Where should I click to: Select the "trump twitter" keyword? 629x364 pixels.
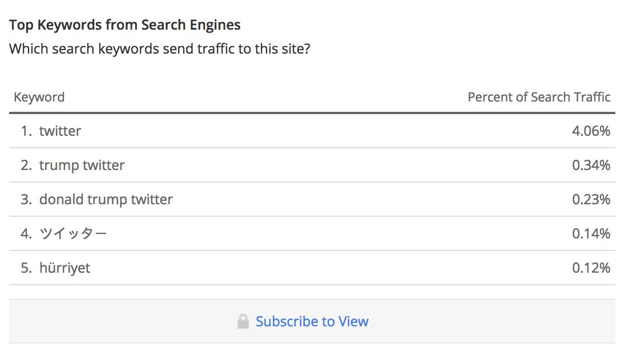click(x=82, y=165)
